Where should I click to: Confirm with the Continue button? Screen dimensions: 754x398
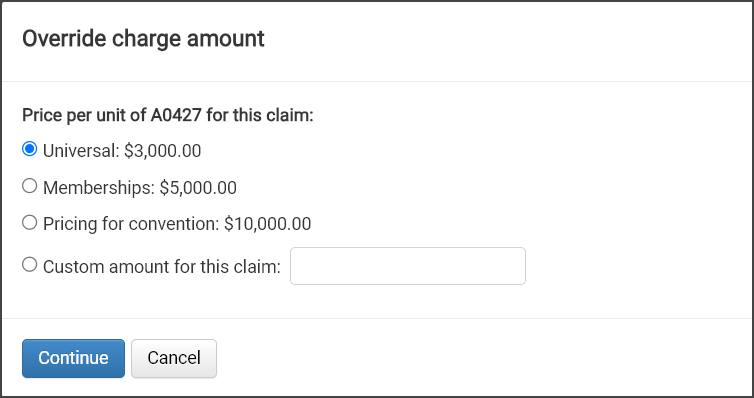tap(73, 358)
